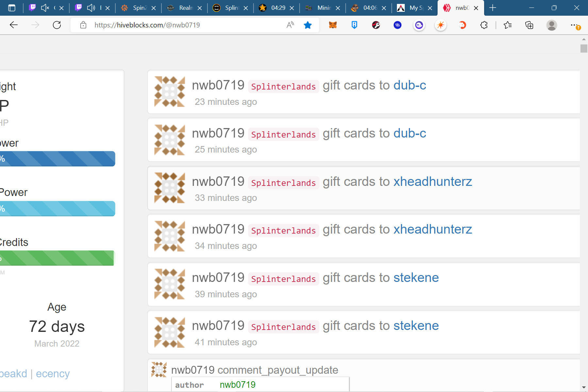Click the '23 minutes ago' timestamp

(226, 102)
